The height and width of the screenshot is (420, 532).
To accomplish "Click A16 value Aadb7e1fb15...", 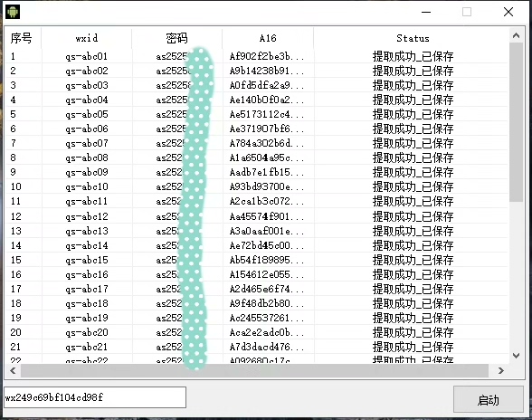I will 267,173.
